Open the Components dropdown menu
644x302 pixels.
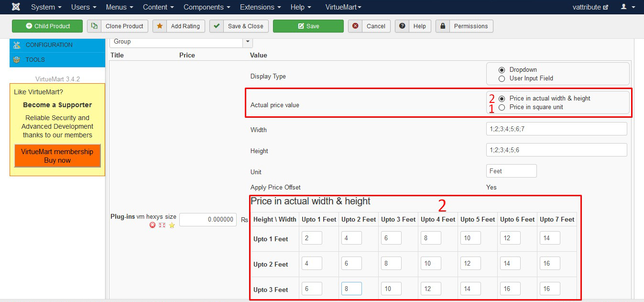pos(207,7)
